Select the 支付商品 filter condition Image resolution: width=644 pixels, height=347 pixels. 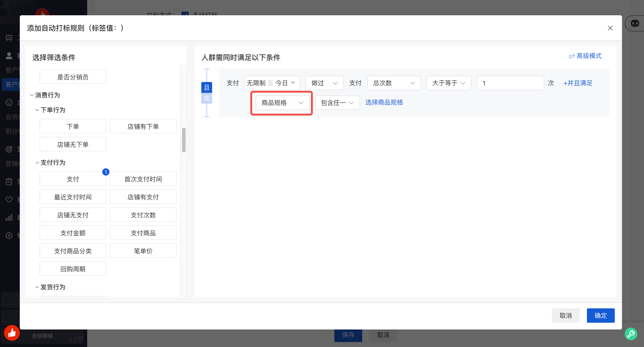(x=143, y=233)
